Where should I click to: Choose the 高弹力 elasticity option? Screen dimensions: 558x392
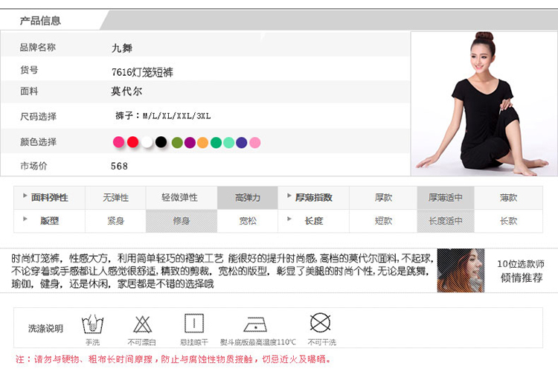click(x=248, y=198)
